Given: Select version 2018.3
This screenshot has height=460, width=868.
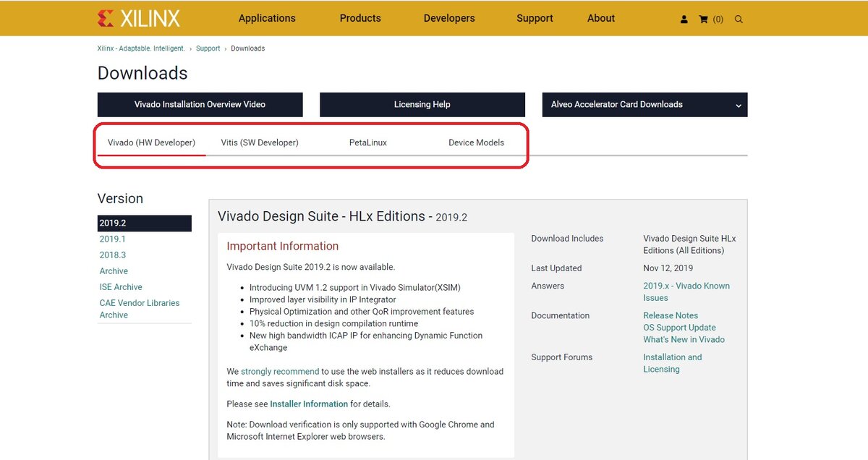Looking at the screenshot, I should click(113, 255).
